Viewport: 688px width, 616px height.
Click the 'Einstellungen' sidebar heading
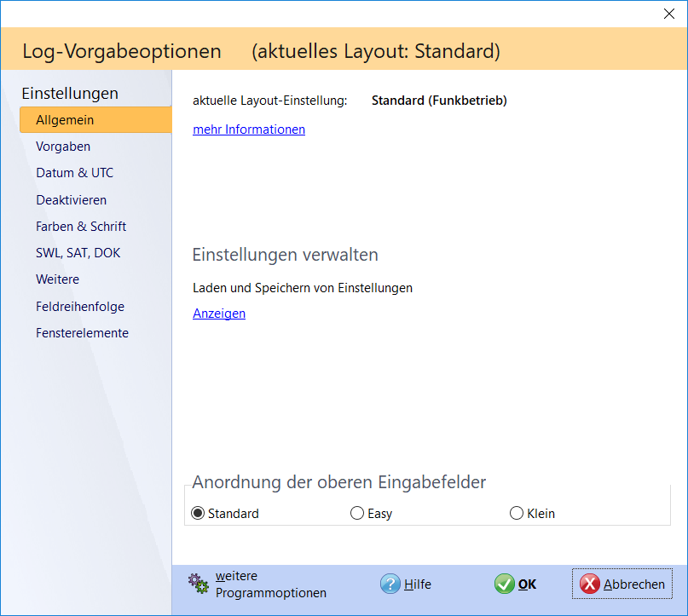[x=70, y=94]
